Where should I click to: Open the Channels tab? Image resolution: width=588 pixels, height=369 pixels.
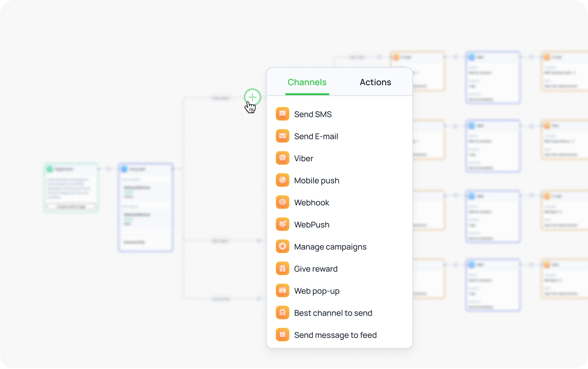pos(307,82)
